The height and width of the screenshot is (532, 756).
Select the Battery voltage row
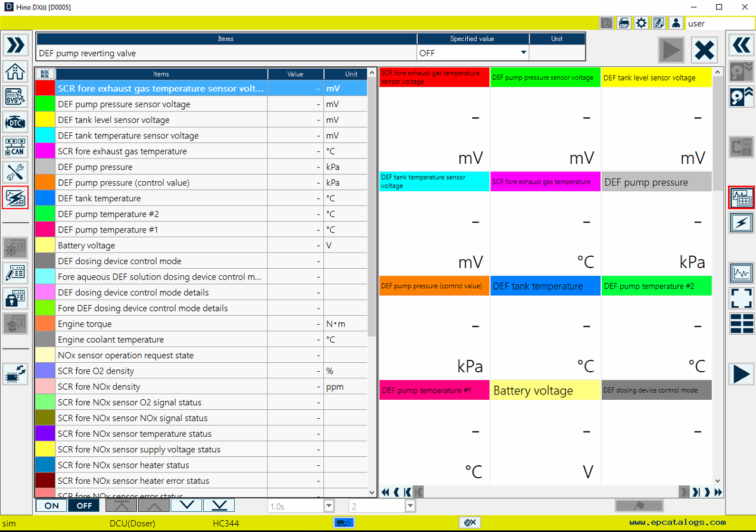point(161,245)
